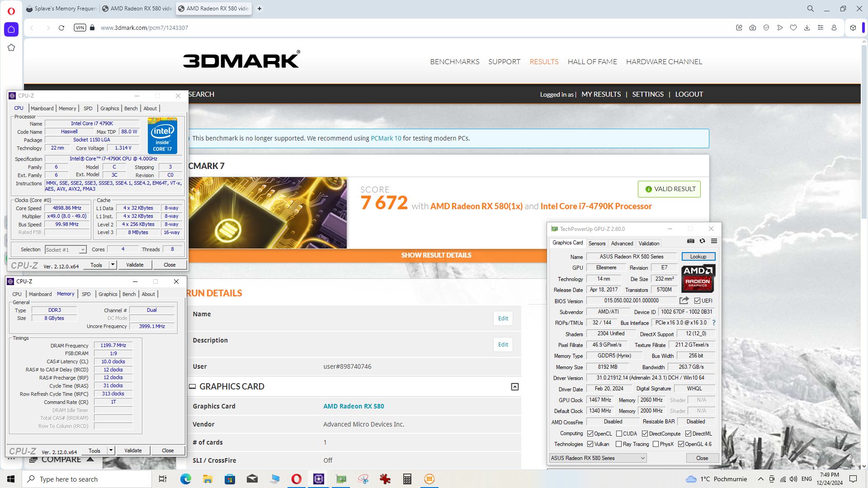Click the Opera home icon in sidebar

click(11, 29)
